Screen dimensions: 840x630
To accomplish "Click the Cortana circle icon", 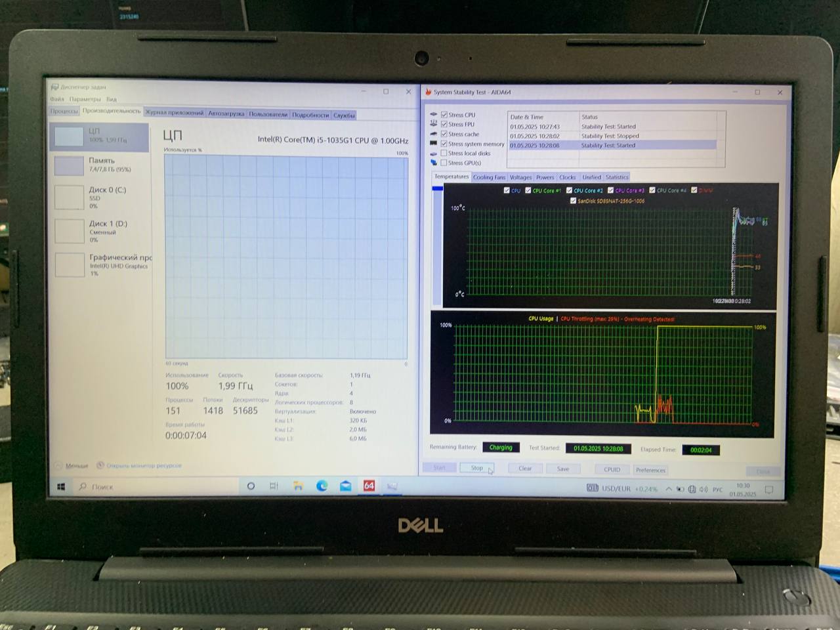I will coord(251,486).
